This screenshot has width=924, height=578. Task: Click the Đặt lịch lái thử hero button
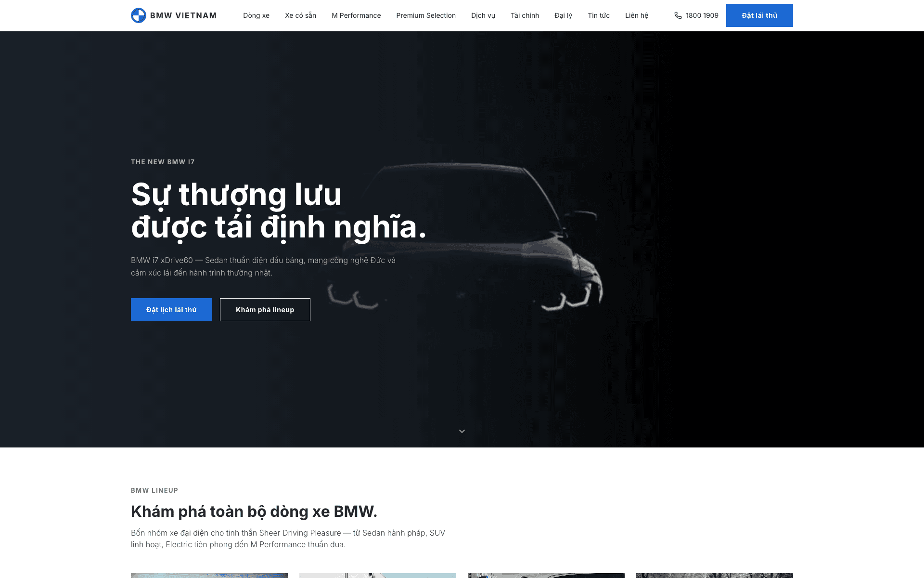[171, 310]
